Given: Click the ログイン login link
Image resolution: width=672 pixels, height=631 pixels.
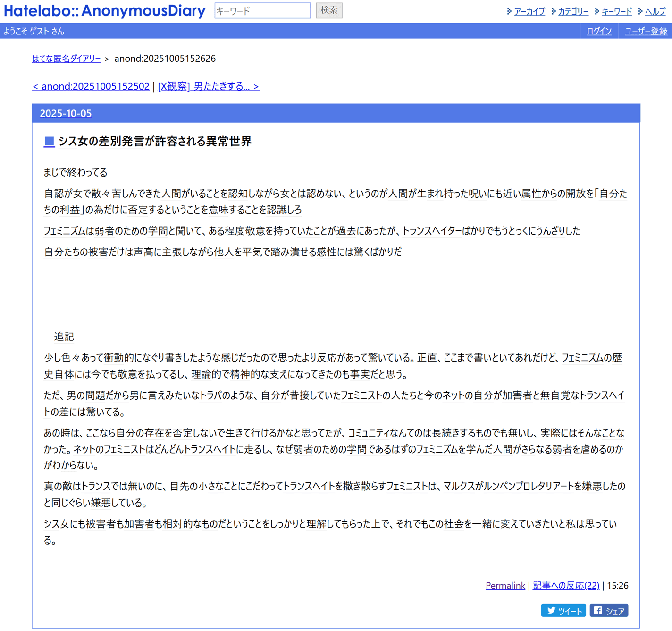Looking at the screenshot, I should point(599,31).
